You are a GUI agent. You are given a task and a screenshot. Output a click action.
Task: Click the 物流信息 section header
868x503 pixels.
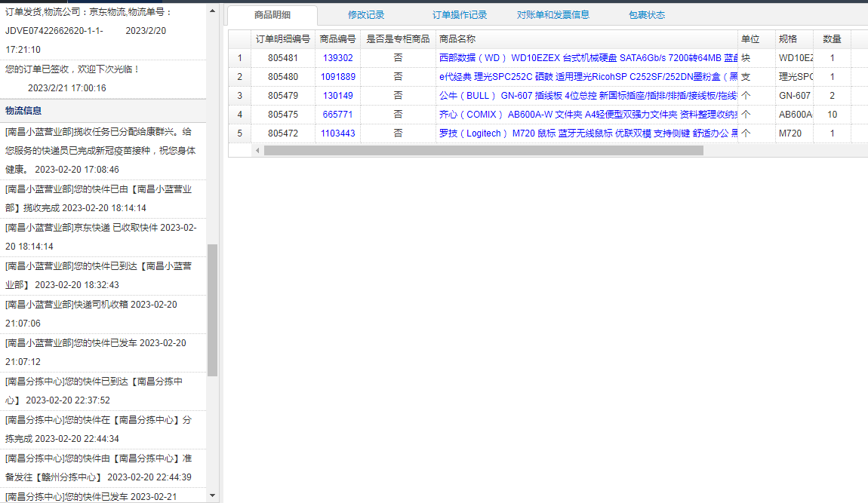tap(103, 111)
